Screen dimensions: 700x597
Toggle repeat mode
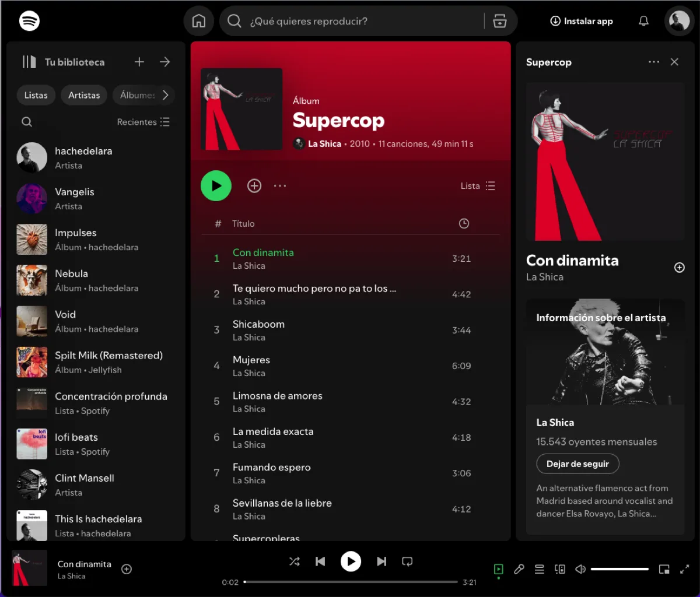(x=407, y=561)
